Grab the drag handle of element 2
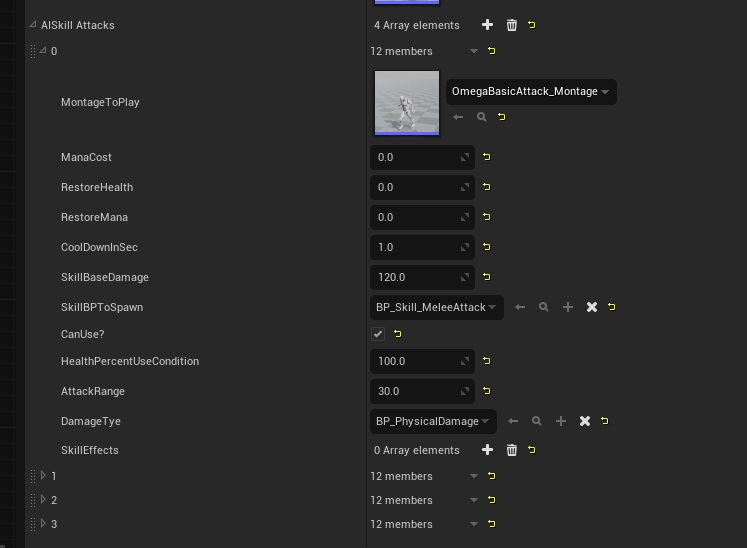The image size is (747, 548). 33,500
